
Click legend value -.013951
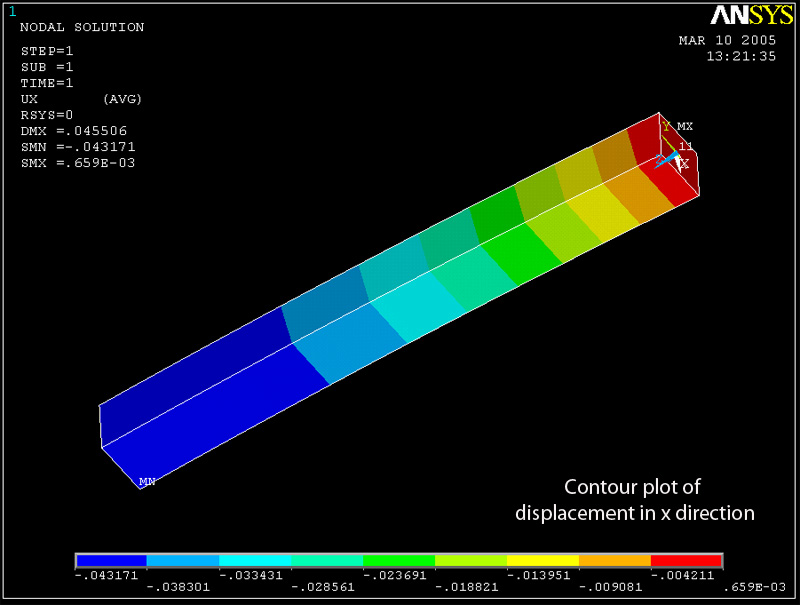pyautogui.click(x=538, y=575)
